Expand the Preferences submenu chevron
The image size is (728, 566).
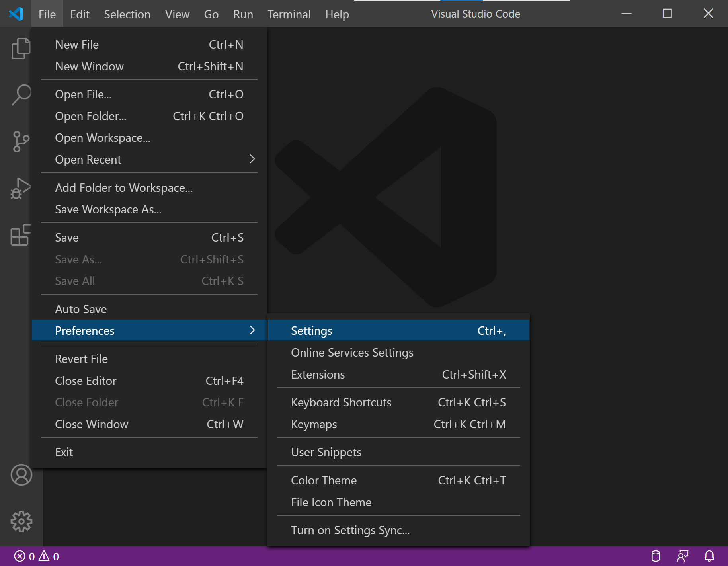[252, 330]
